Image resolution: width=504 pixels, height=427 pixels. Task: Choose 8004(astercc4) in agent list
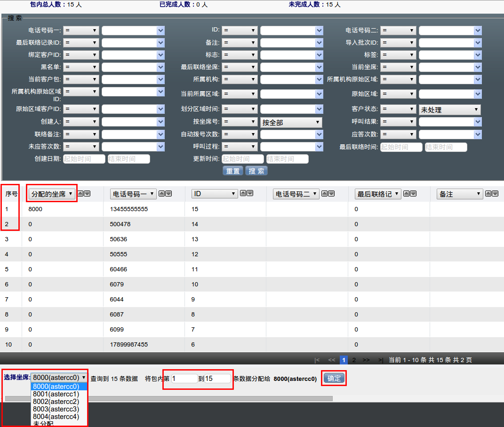[x=56, y=417]
